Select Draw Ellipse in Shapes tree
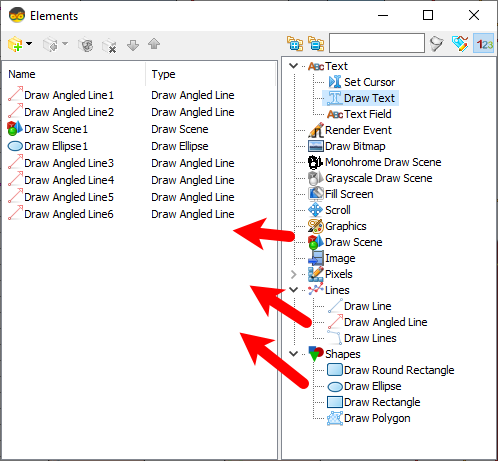This screenshot has width=498, height=461. tap(372, 386)
